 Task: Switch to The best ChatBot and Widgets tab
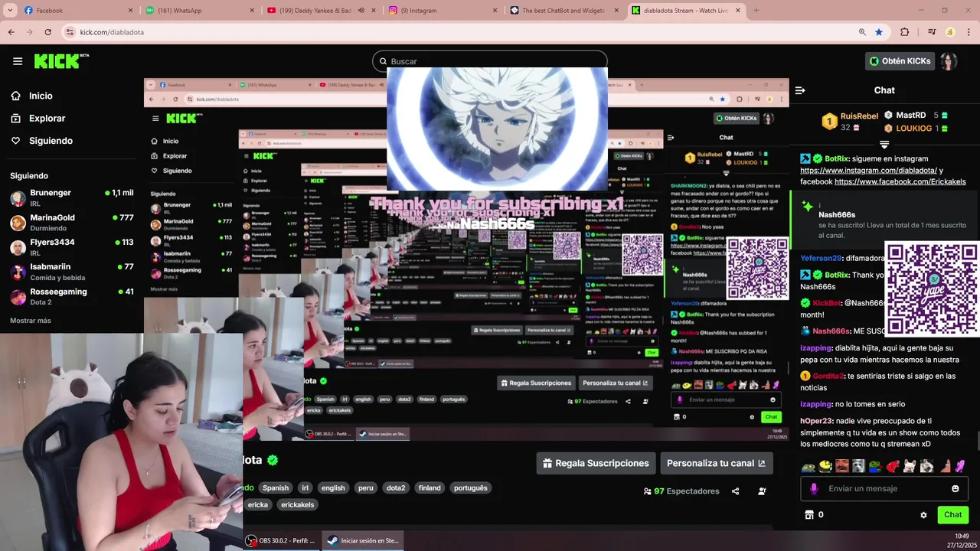pyautogui.click(x=565, y=11)
